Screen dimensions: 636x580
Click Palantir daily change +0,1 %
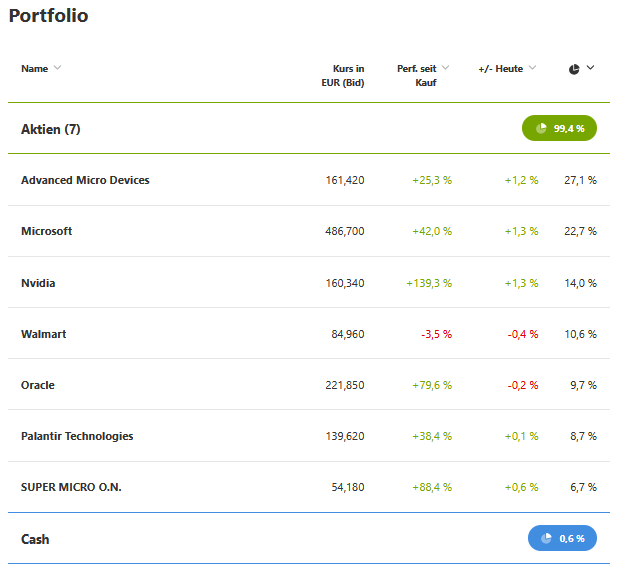click(x=521, y=436)
